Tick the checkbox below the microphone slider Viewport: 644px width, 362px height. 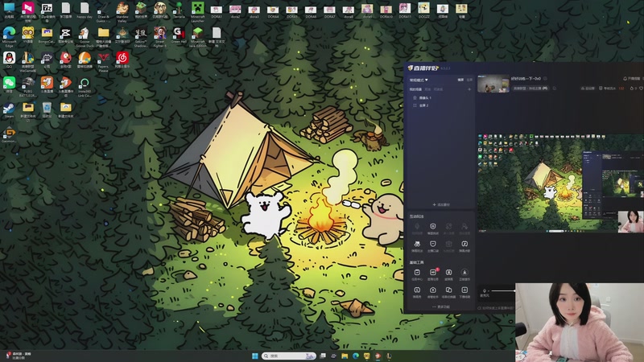(x=479, y=308)
